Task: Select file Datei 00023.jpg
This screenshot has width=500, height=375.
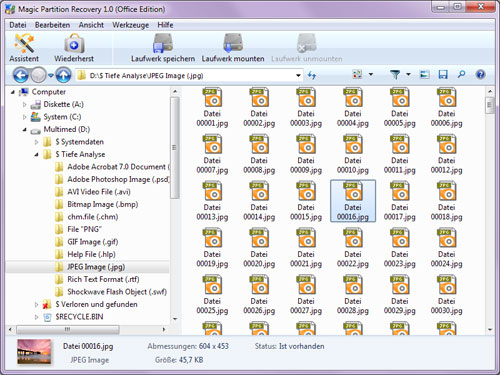Action: pos(399,249)
